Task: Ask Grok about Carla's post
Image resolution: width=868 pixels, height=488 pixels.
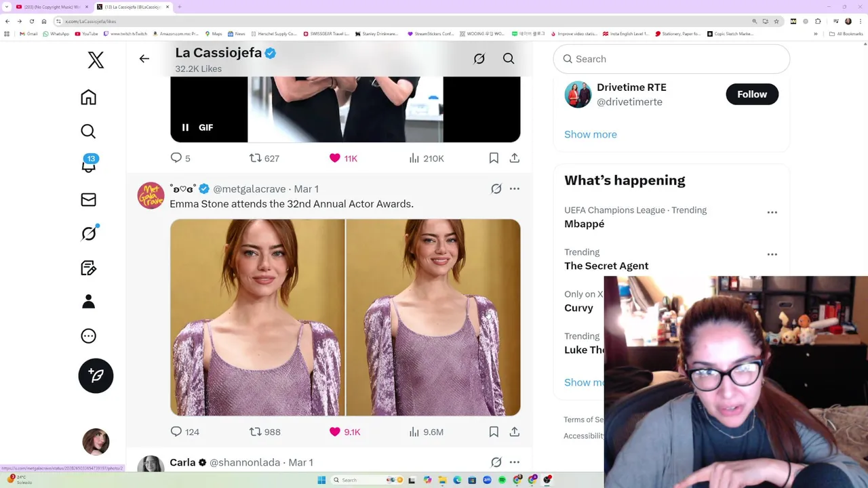Action: pyautogui.click(x=496, y=462)
